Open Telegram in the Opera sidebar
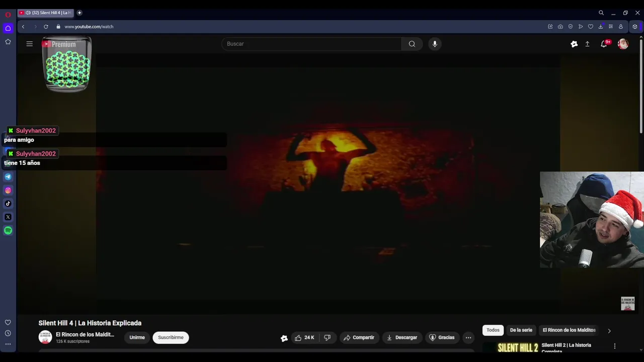644x362 pixels. 8,176
